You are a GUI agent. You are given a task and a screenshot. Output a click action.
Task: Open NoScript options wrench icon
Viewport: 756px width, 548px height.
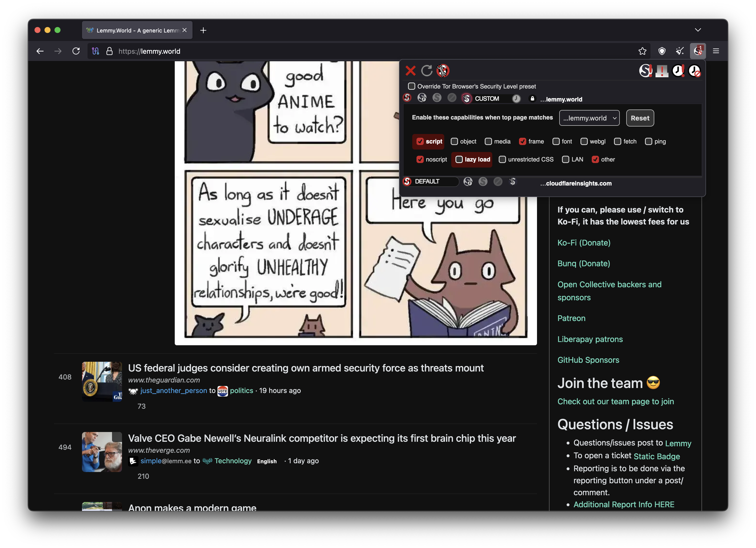click(x=443, y=71)
